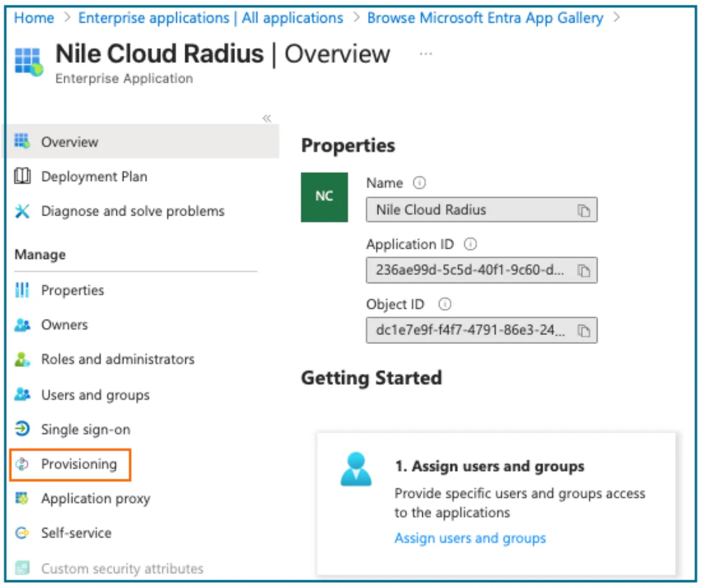Open Deployment Plan in sidebar
The width and height of the screenshot is (702, 588).
tap(94, 176)
